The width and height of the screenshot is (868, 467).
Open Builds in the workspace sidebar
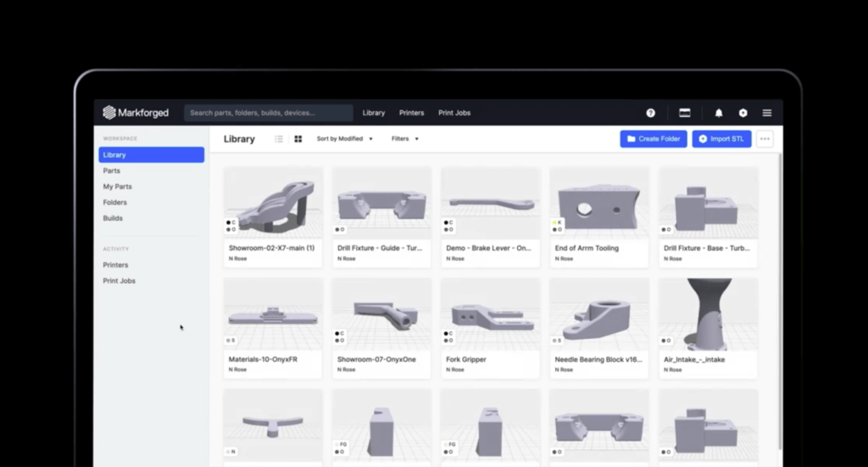(x=113, y=218)
